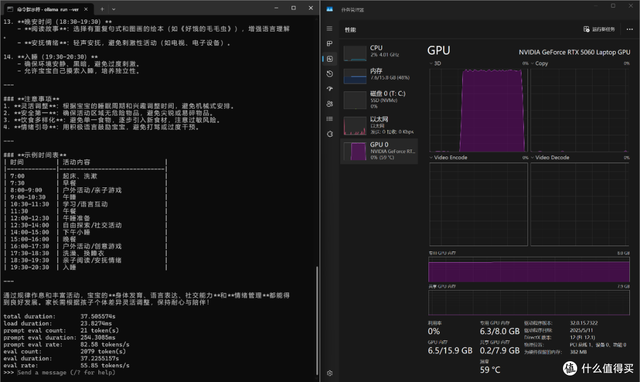The height and width of the screenshot is (382, 640).
Task: Close the ollama run terminal tab
Action: tap(86, 9)
